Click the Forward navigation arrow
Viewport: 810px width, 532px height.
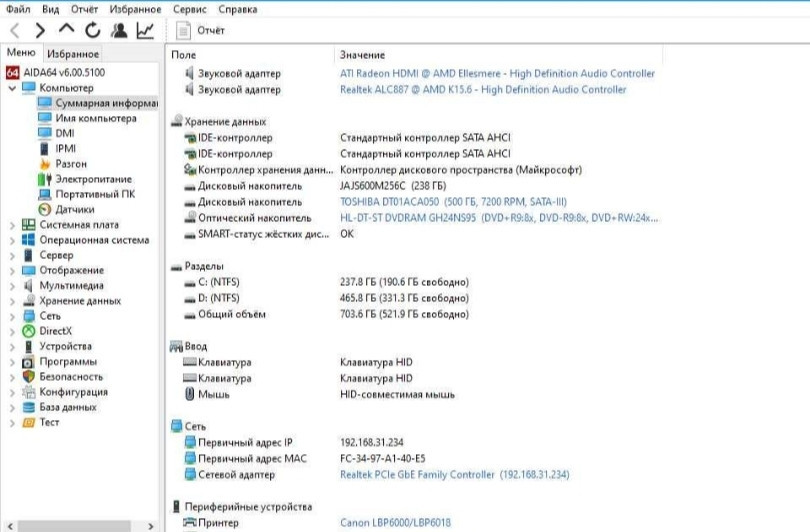point(40,31)
